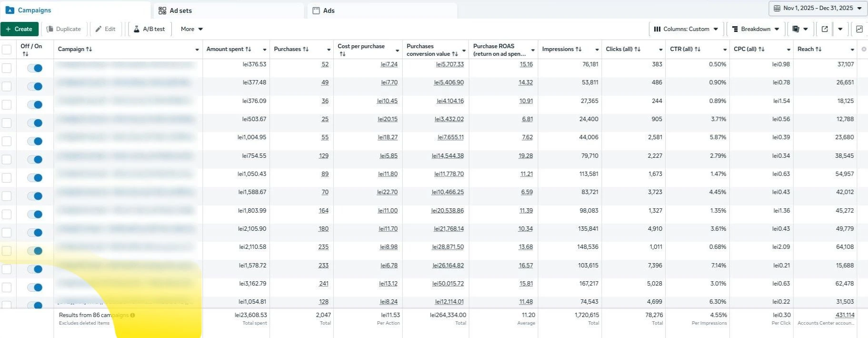The width and height of the screenshot is (868, 338).
Task: Open the More dropdown menu
Action: (192, 29)
